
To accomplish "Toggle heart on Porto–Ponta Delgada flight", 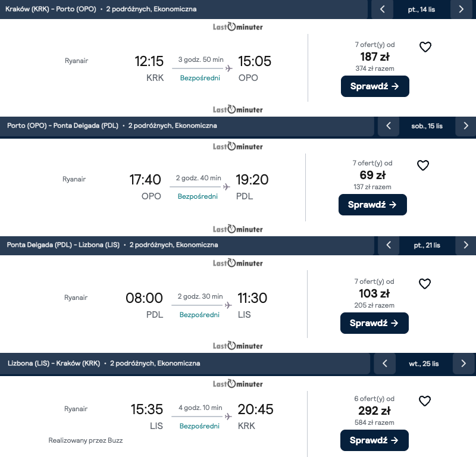I will tap(422, 165).
